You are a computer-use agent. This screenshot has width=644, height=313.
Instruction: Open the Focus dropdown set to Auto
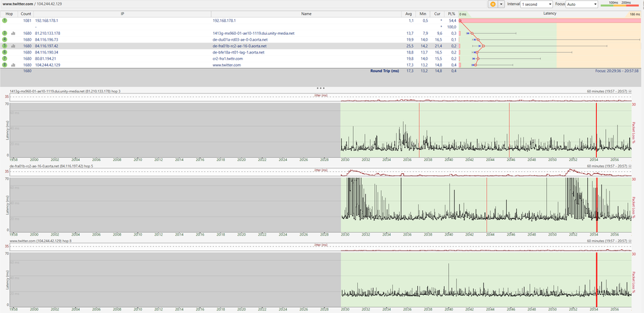(x=581, y=4)
